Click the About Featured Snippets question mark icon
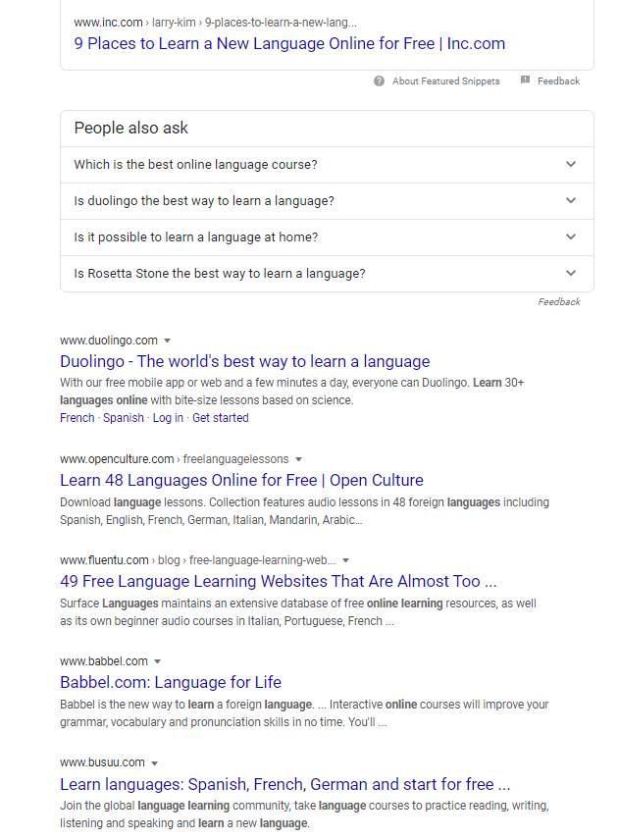The width and height of the screenshot is (619, 840). click(379, 80)
